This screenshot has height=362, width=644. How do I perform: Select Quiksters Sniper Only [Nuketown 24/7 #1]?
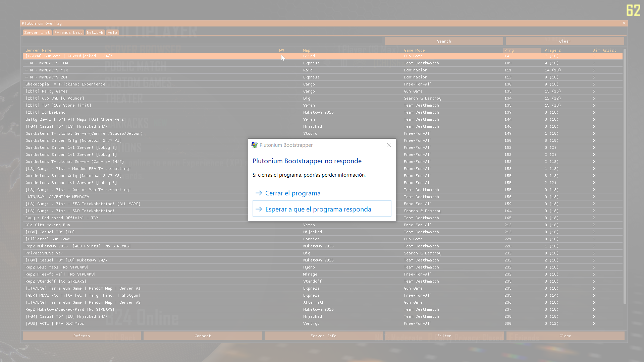[322, 140]
